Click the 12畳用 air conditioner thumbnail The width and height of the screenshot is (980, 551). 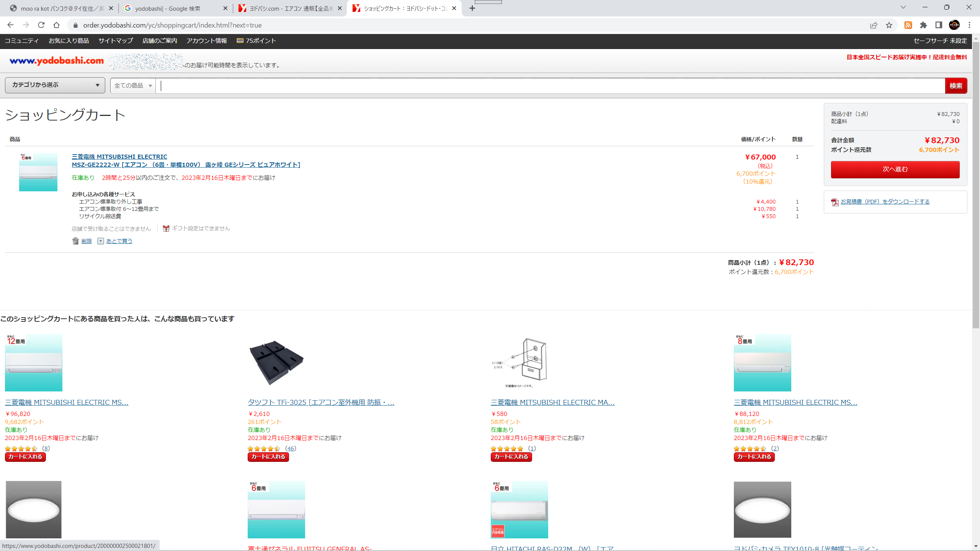pos(34,363)
